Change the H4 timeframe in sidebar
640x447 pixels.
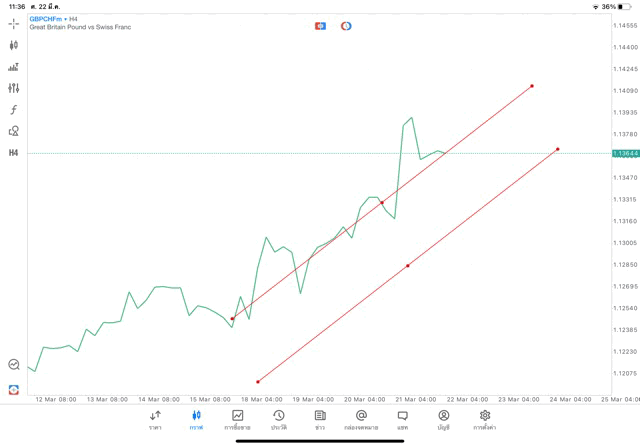click(13, 153)
